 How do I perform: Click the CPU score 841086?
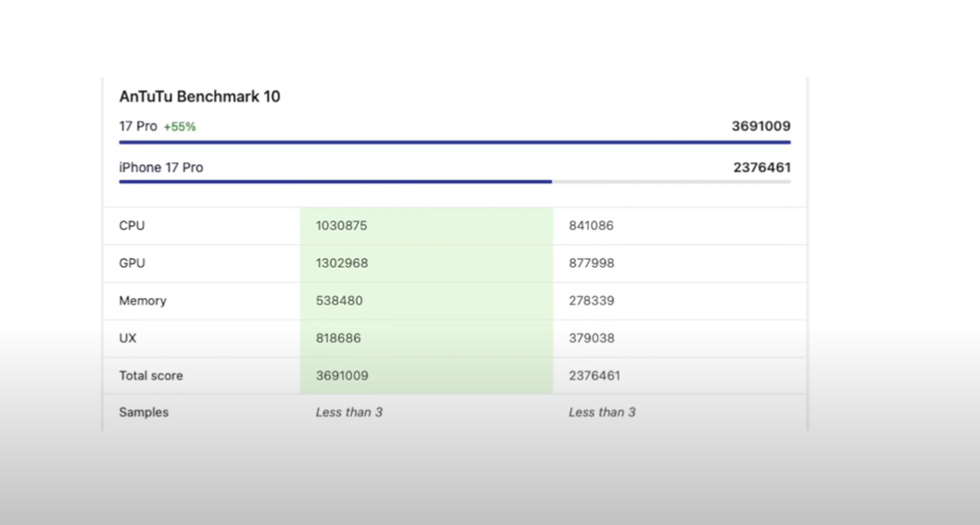(x=591, y=226)
